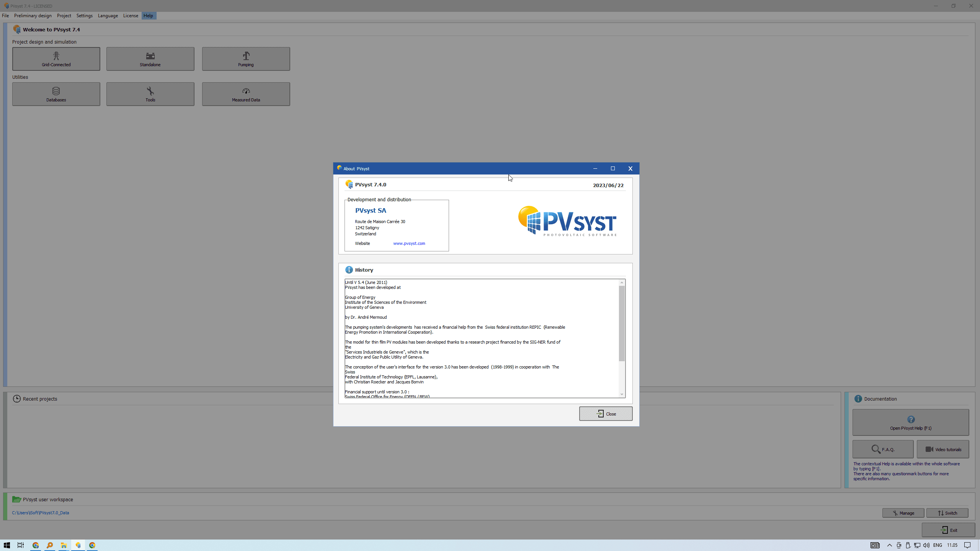This screenshot has width=980, height=551.
Task: Open the Standalone battery system icon
Action: point(150,56)
